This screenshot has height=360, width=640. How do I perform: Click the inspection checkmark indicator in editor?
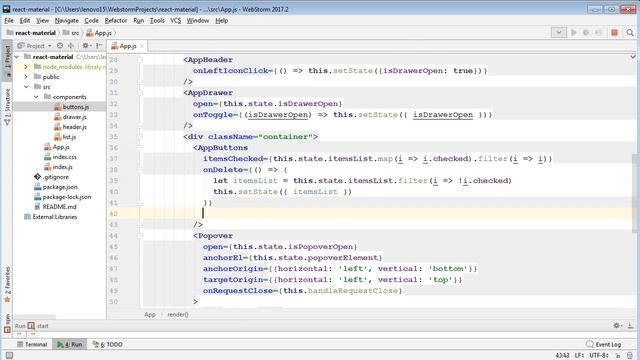click(x=633, y=57)
